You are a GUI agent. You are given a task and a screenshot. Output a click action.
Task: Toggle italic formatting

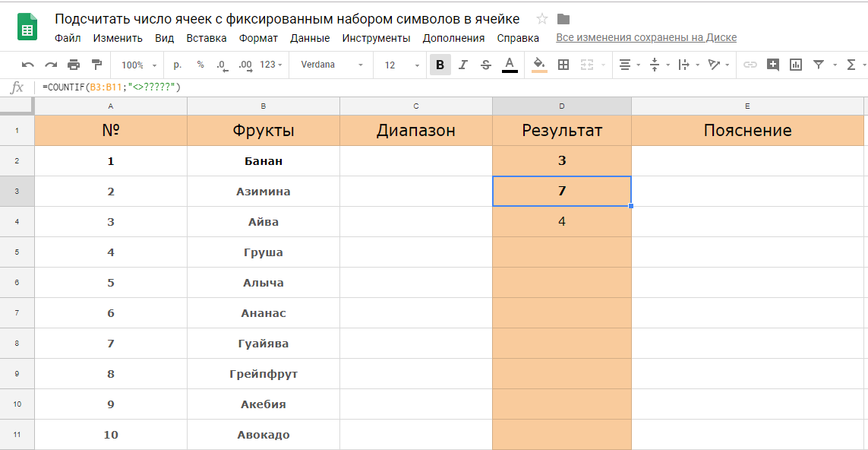coord(463,65)
